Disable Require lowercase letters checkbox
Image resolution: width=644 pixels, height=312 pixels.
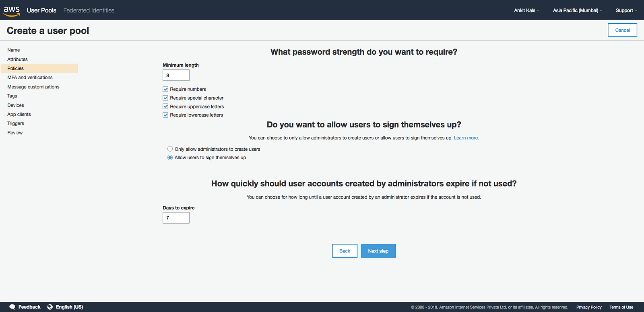[165, 115]
